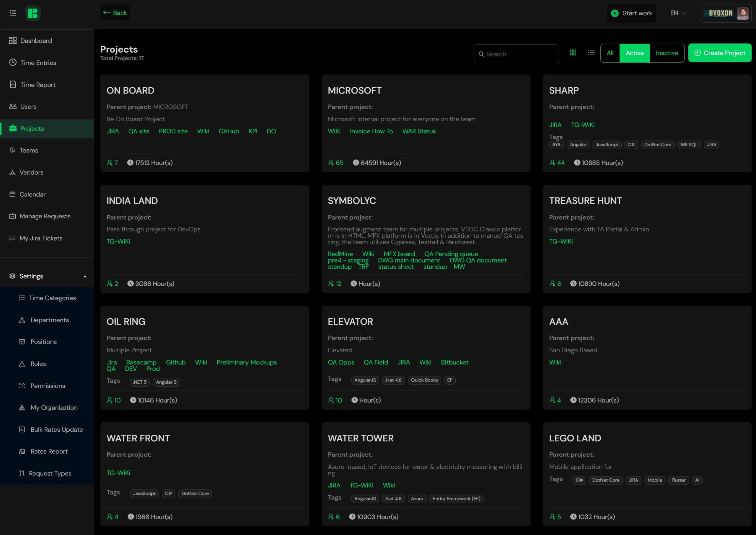Focus the projects Search field

pyautogui.click(x=516, y=54)
